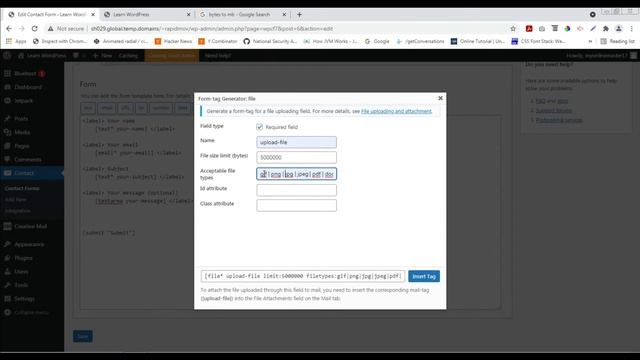
Task: Click the File size limit field
Action: (296, 157)
